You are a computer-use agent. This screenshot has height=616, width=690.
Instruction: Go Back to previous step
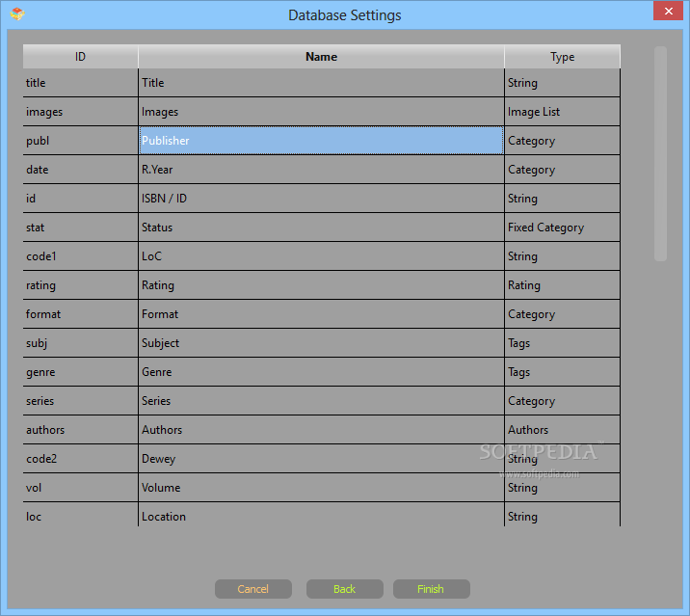(x=345, y=589)
